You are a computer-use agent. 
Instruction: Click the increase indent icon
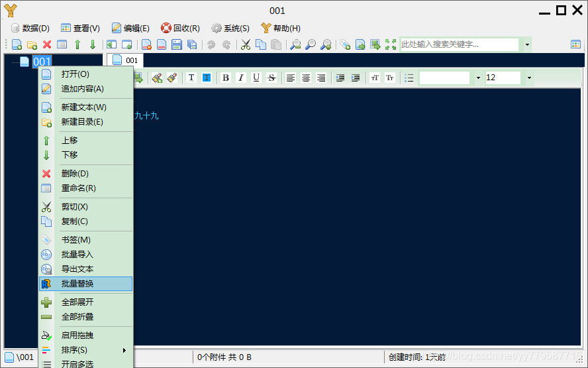tap(356, 78)
